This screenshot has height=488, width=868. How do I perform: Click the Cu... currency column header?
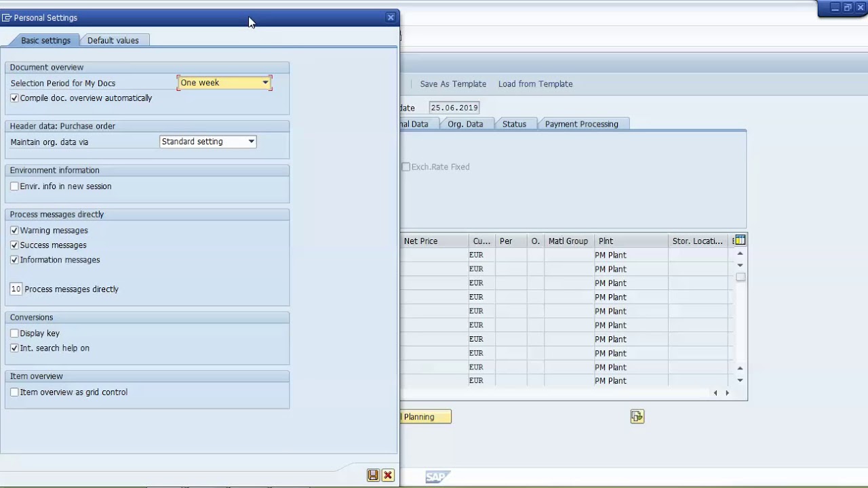point(481,241)
